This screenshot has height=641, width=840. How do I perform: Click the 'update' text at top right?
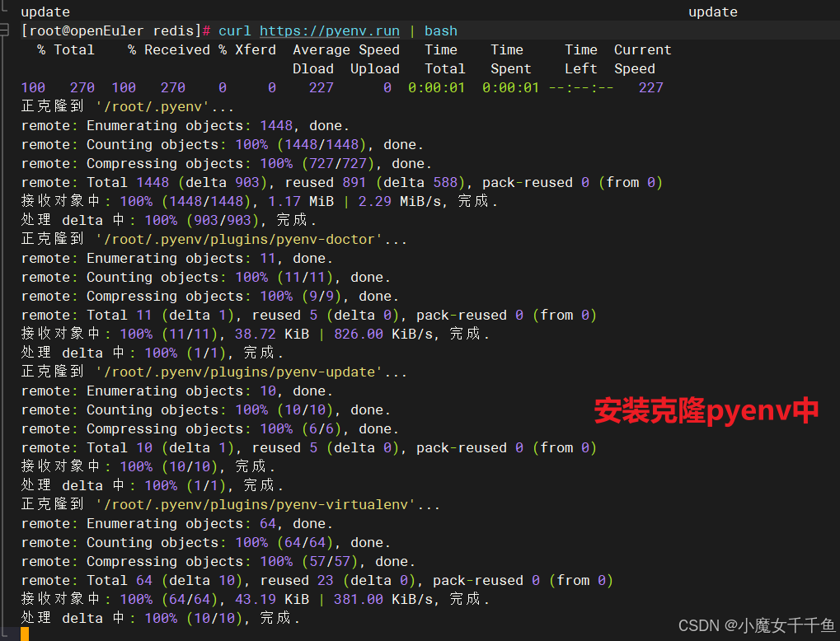(x=712, y=12)
